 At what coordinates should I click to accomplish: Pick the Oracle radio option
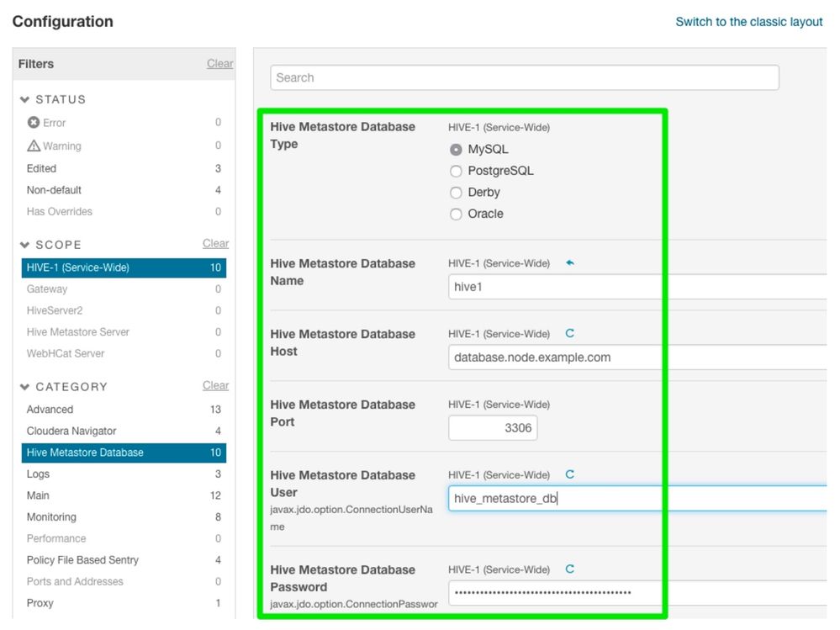[x=456, y=214]
